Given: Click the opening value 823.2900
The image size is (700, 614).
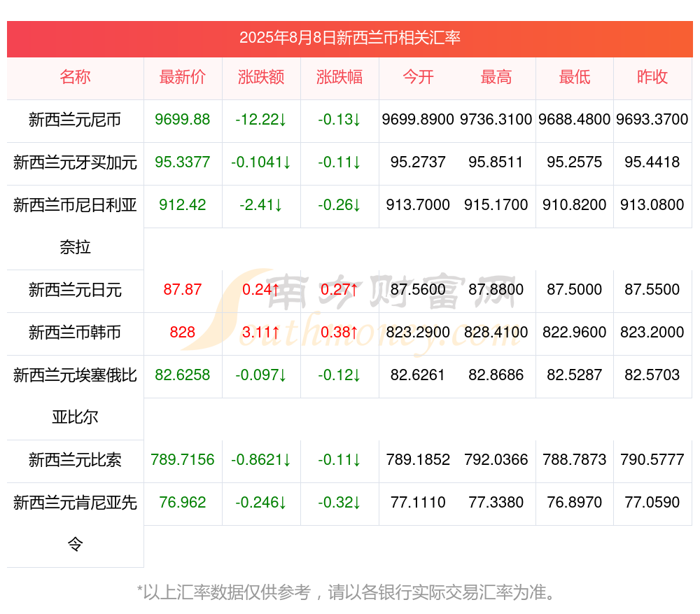Looking at the screenshot, I should 418,332.
